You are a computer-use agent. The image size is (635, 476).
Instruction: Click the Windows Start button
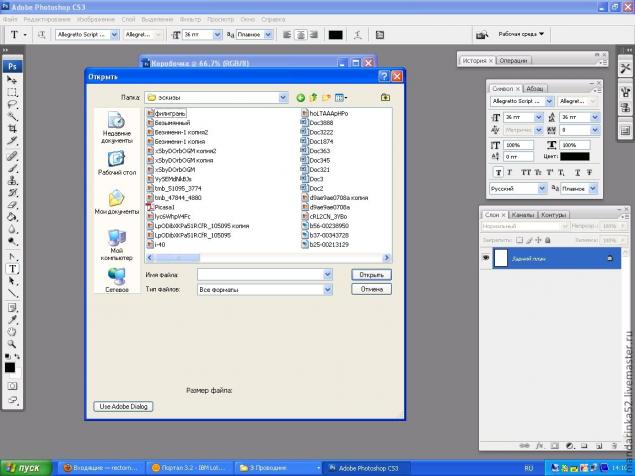point(26,468)
